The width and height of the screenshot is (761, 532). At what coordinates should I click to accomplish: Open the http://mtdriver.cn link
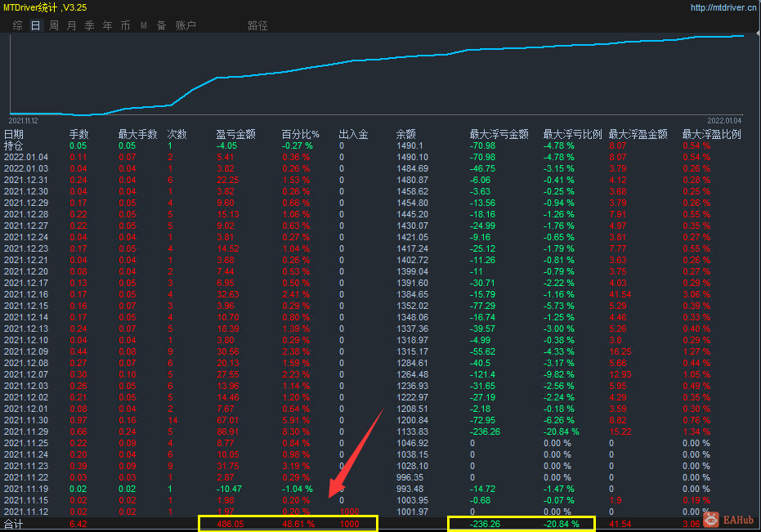[723, 7]
